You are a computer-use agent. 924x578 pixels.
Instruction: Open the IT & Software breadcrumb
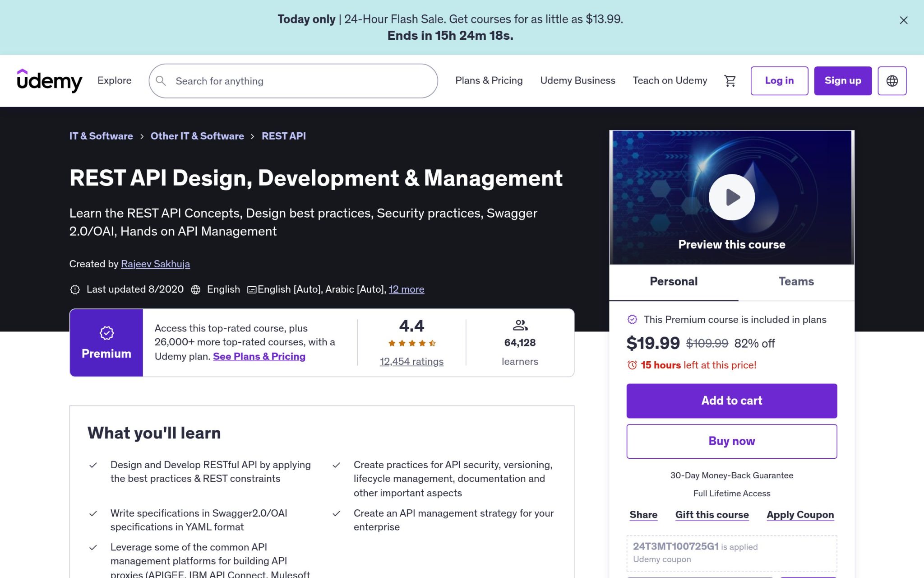101,136
